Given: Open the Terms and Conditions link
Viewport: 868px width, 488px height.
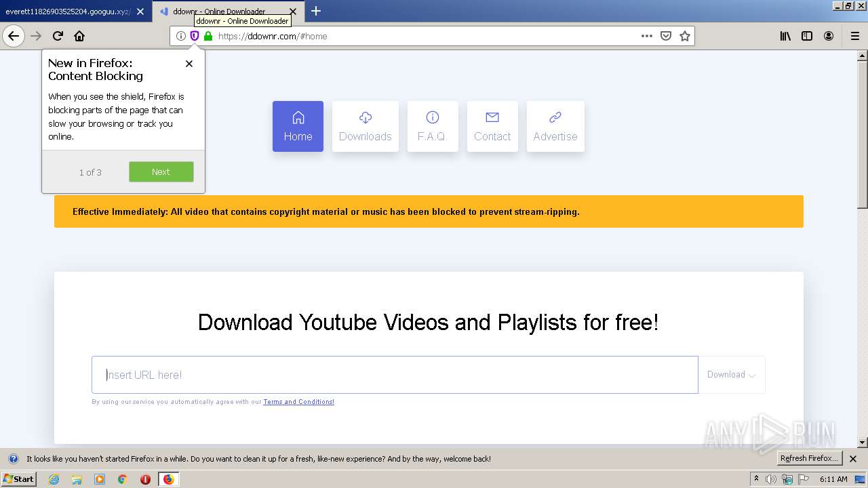Looking at the screenshot, I should pos(298,402).
